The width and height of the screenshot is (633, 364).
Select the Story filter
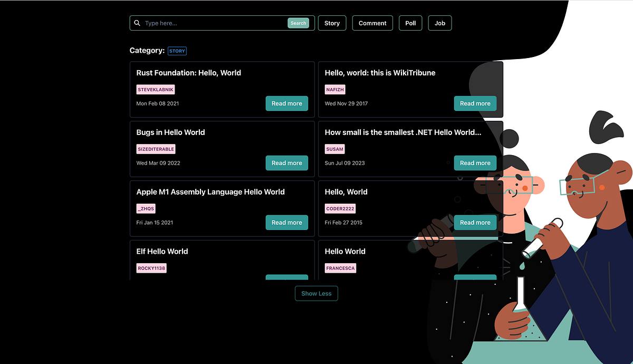[332, 23]
